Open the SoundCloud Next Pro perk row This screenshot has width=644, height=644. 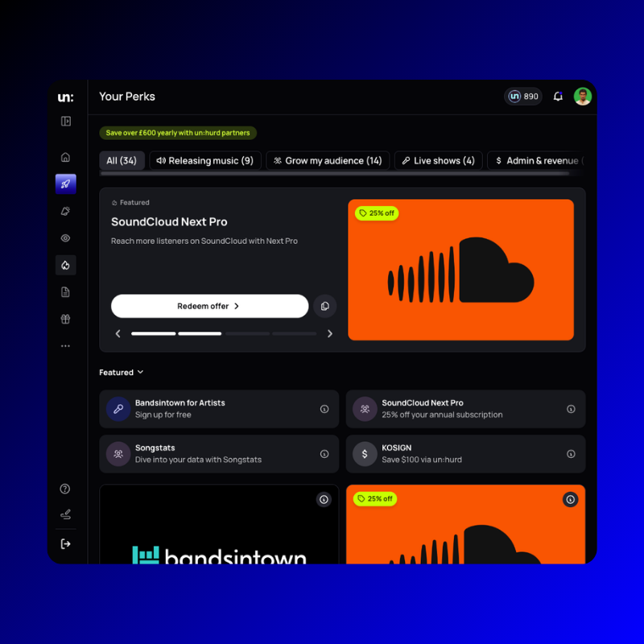tap(465, 409)
